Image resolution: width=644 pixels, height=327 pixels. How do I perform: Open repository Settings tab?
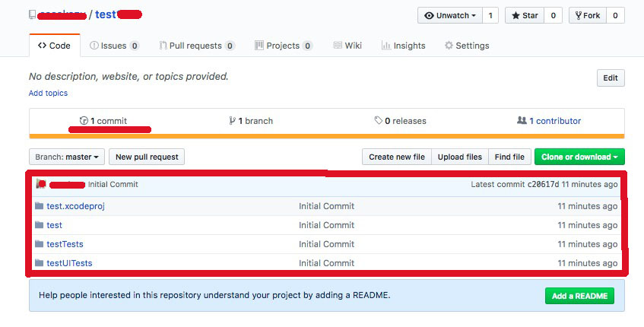[x=467, y=46]
